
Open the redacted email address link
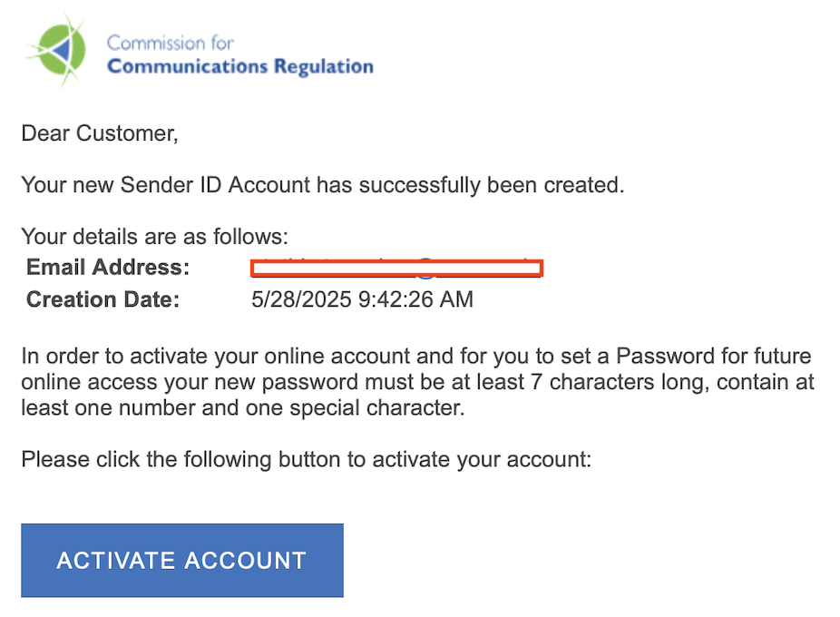(x=397, y=268)
